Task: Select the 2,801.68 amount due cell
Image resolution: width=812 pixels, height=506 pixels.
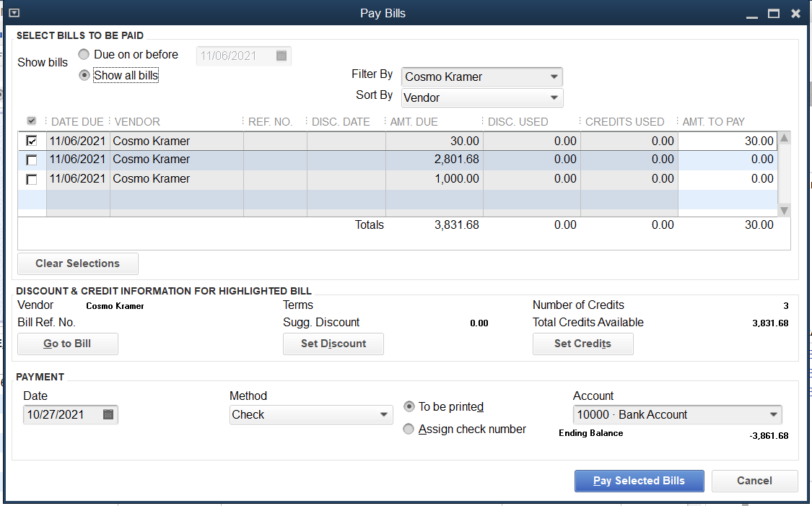Action: click(x=435, y=160)
